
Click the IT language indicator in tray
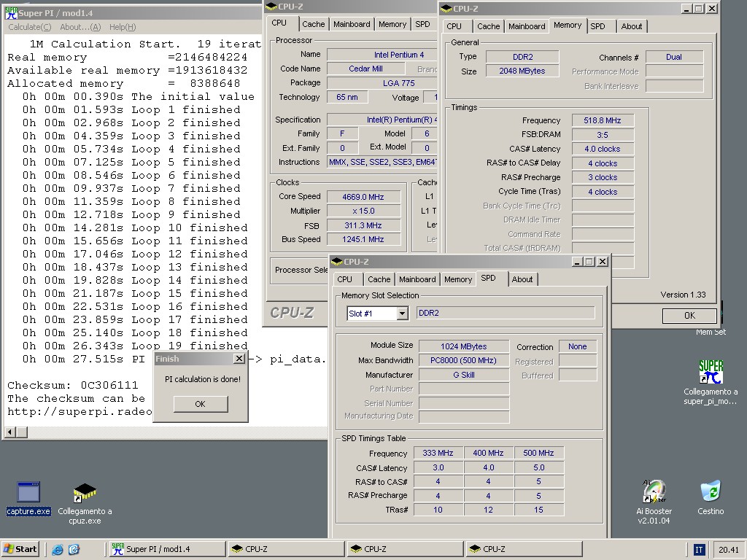point(699,550)
